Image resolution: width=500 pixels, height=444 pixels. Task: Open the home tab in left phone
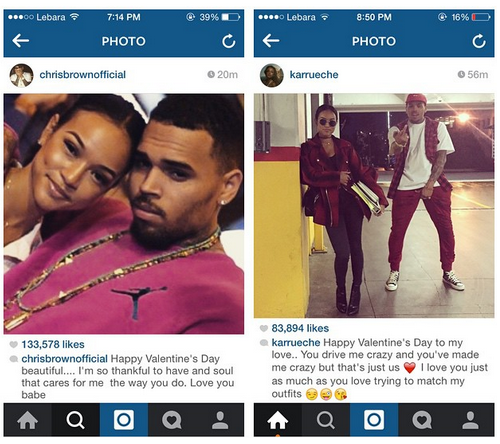(28, 420)
